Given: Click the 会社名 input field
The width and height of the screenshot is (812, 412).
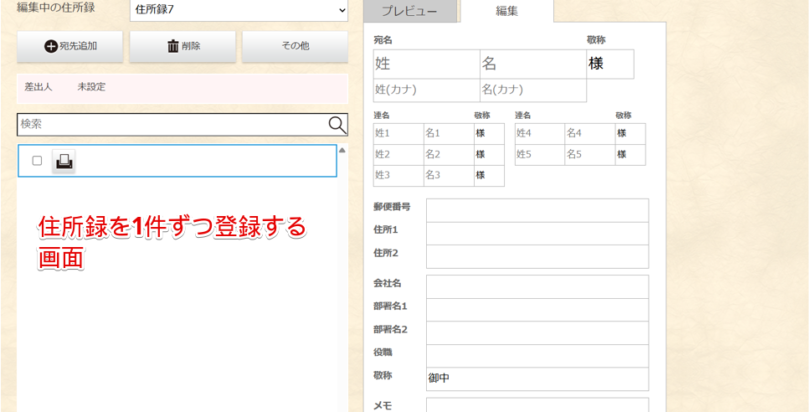Looking at the screenshot, I should (x=538, y=287).
